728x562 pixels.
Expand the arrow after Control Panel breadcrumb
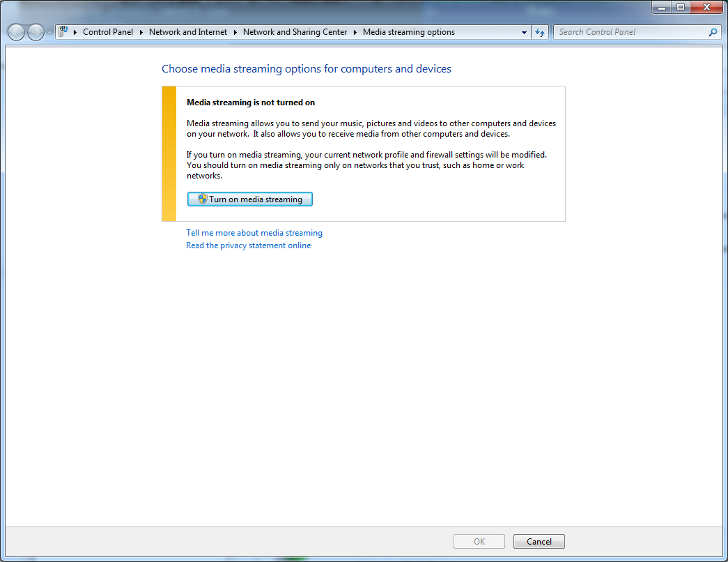pyautogui.click(x=141, y=32)
